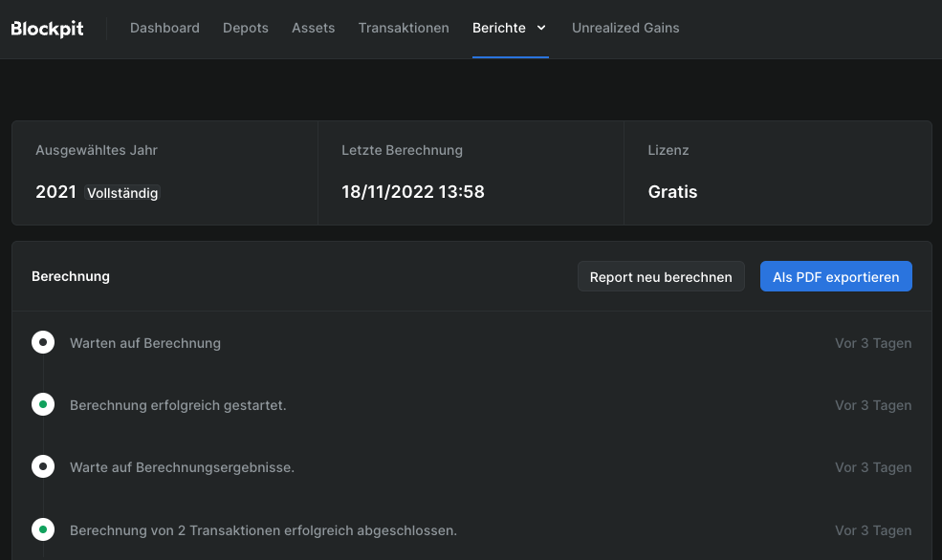Click the text Berechnung erfolgreich gestartet.

pos(178,405)
